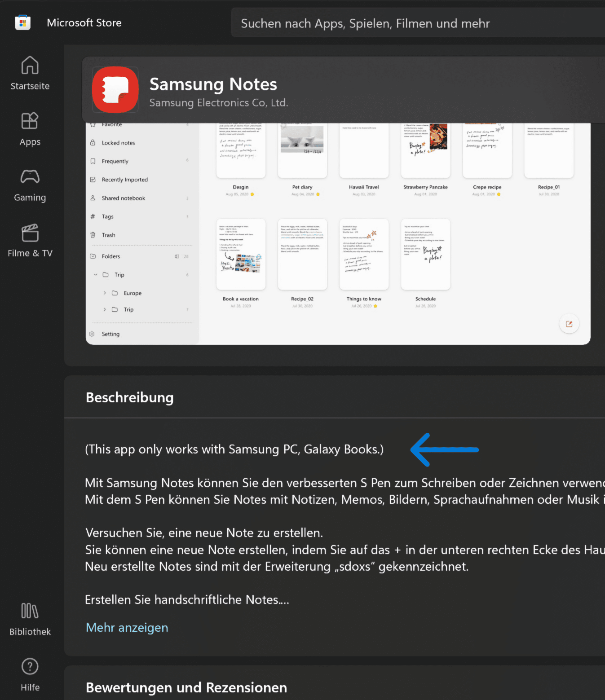Click the Shared notebook person icon
The height and width of the screenshot is (700, 605).
point(93,198)
